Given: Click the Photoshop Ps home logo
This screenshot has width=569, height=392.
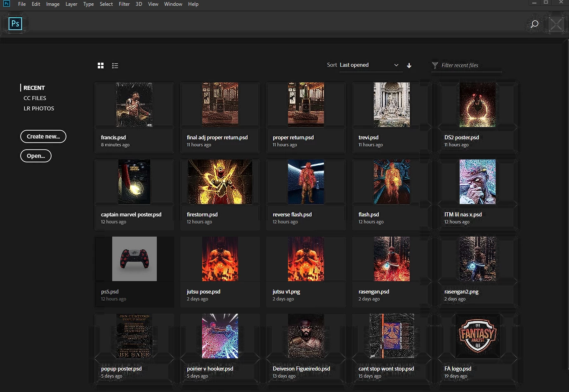Looking at the screenshot, I should [15, 24].
